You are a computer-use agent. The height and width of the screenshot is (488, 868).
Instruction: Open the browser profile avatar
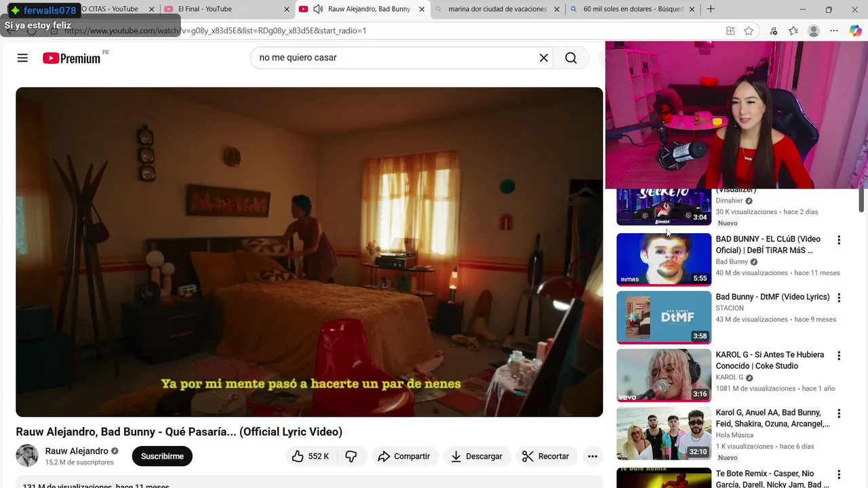[x=814, y=30]
